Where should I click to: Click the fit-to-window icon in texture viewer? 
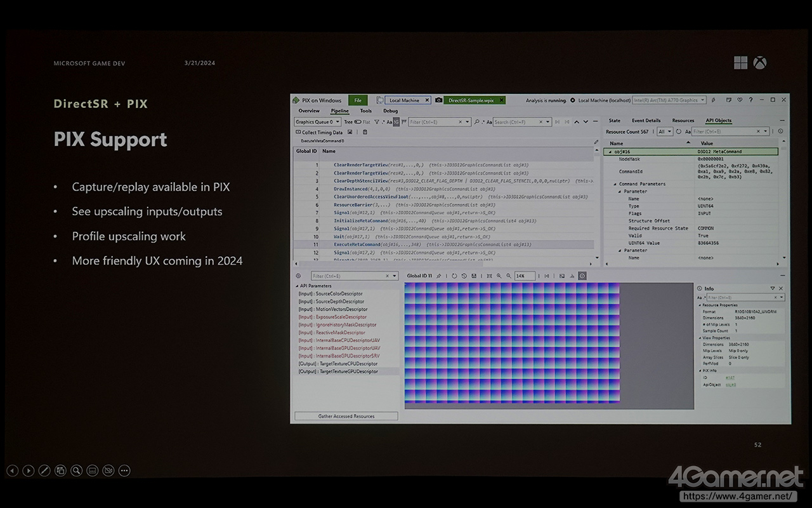coord(489,276)
